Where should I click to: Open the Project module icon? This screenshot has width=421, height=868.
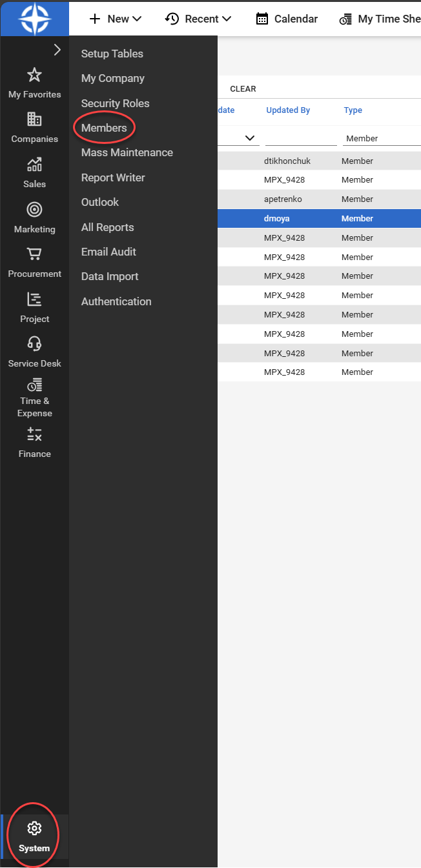pyautogui.click(x=34, y=299)
